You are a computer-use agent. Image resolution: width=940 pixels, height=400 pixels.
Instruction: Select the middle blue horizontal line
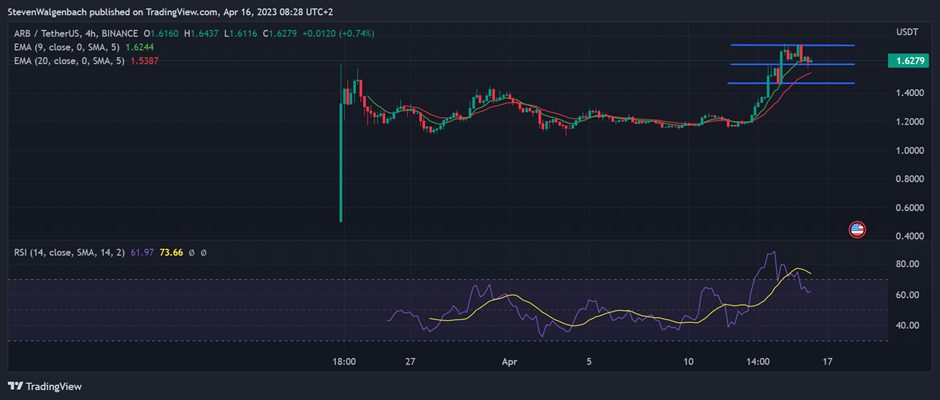click(792, 64)
